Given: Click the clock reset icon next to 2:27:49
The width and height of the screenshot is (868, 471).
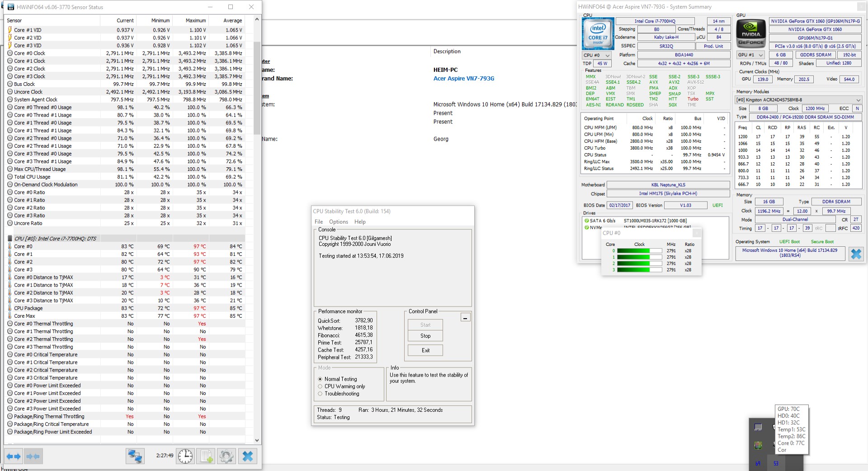Looking at the screenshot, I should click(x=185, y=456).
